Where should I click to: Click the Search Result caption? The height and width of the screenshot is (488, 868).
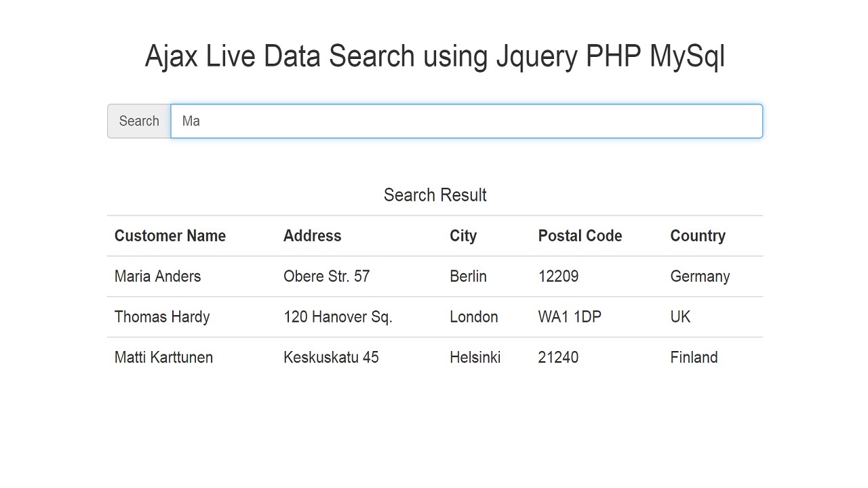435,195
